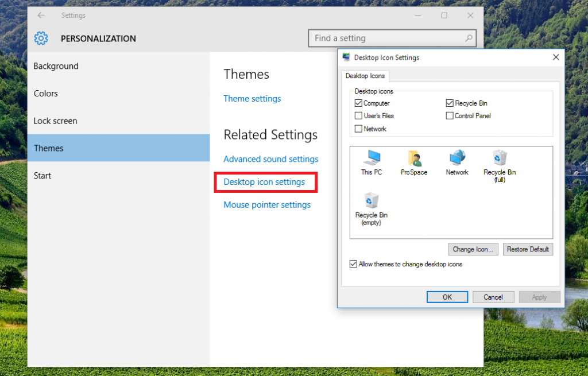Viewport: 588px width, 376px height.
Task: Click the Change Icon button
Action: click(x=473, y=249)
